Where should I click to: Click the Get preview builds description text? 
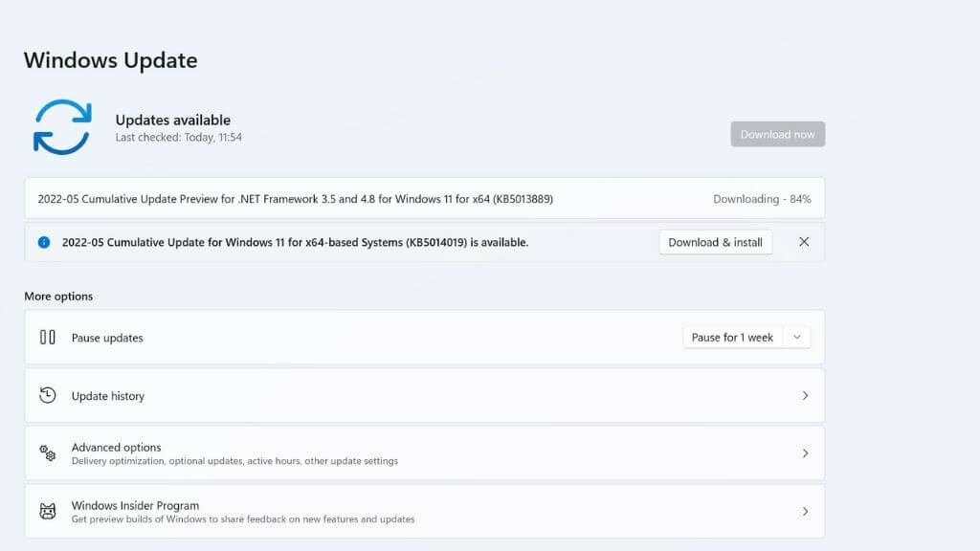(242, 519)
